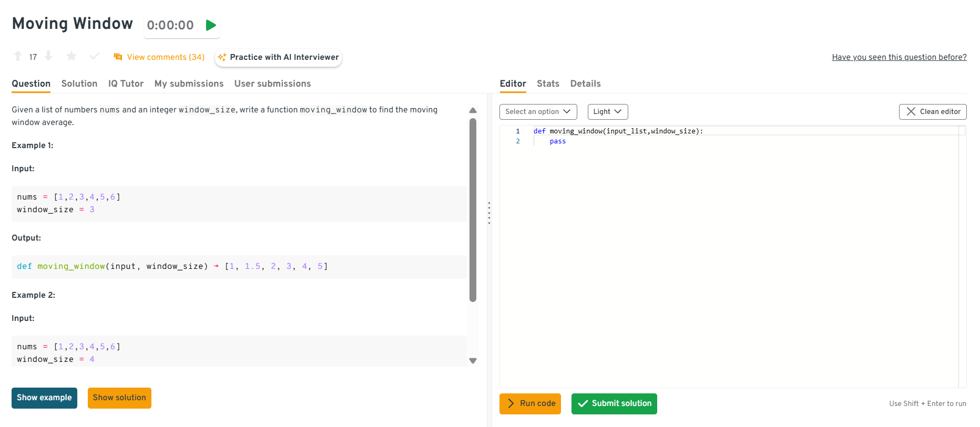Screen dimensions: 980x427
Task: Open View comments (34)
Action: click(x=159, y=57)
